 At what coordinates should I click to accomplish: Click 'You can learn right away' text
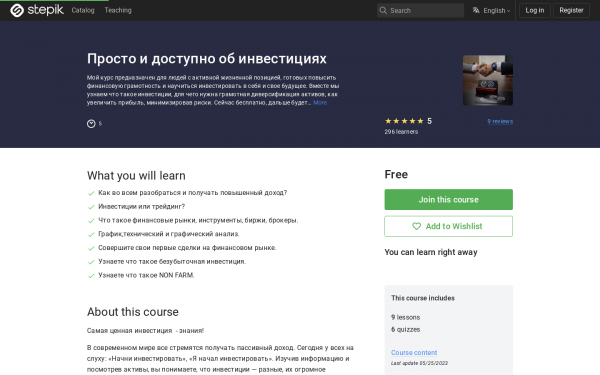(x=431, y=252)
